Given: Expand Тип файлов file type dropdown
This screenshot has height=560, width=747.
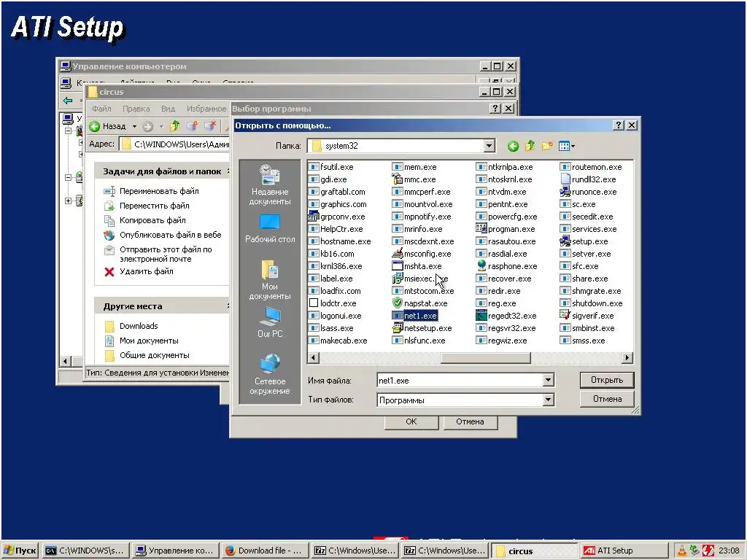Looking at the screenshot, I should [x=549, y=400].
